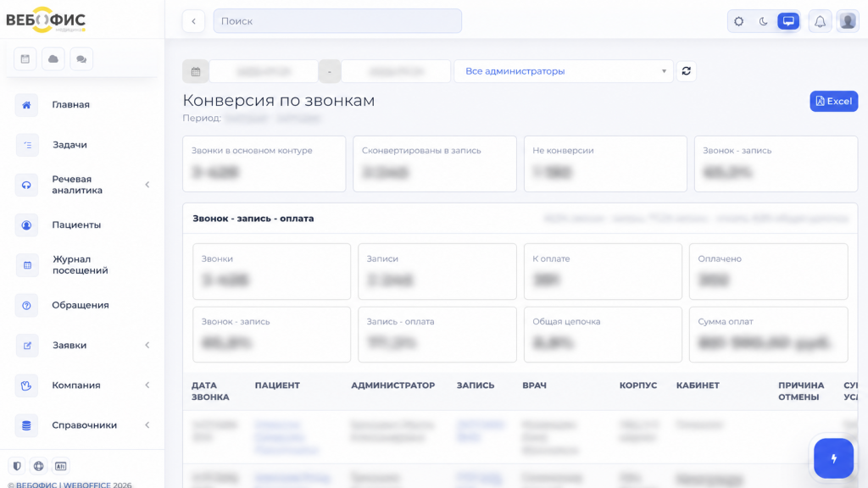Click globe language icon in footer

38,466
